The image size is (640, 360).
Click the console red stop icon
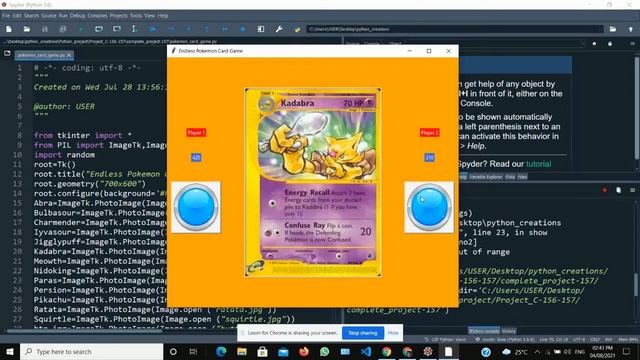click(x=604, y=190)
